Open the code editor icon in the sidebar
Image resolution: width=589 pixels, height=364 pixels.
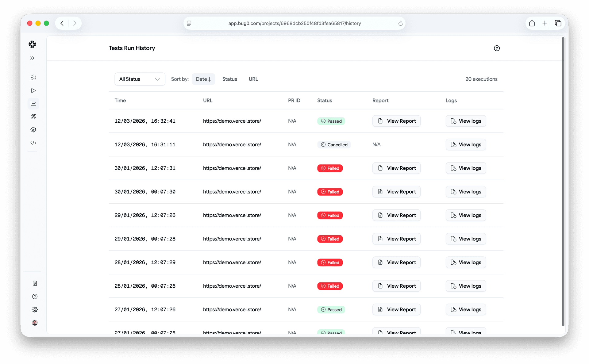33,143
